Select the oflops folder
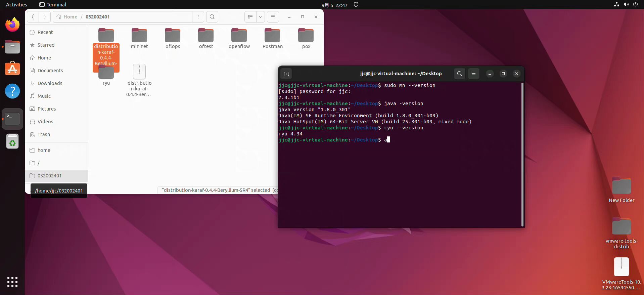 [173, 39]
